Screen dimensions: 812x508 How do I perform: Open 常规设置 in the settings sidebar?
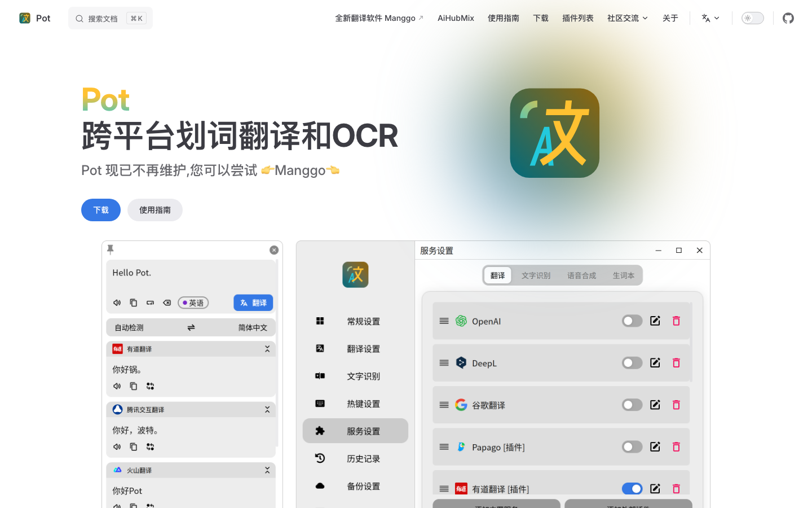[355, 321]
